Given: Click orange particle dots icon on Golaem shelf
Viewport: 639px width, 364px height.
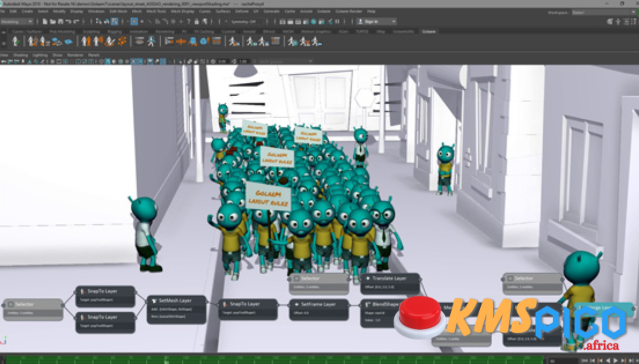Looking at the screenshot, I should [x=122, y=41].
